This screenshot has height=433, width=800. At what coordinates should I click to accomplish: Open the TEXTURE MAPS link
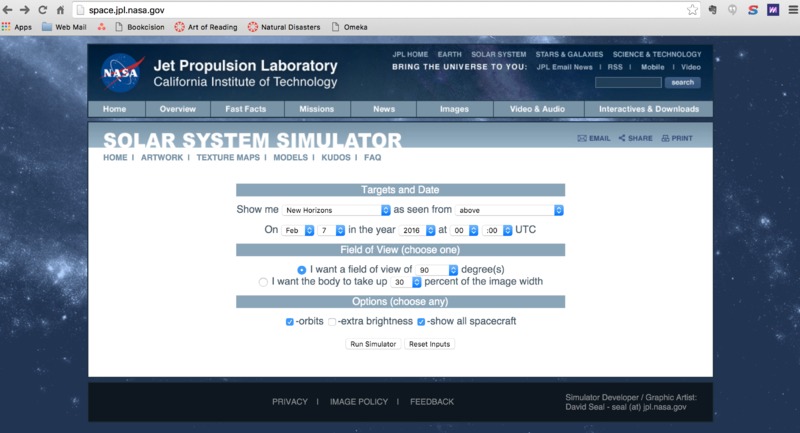(228, 158)
